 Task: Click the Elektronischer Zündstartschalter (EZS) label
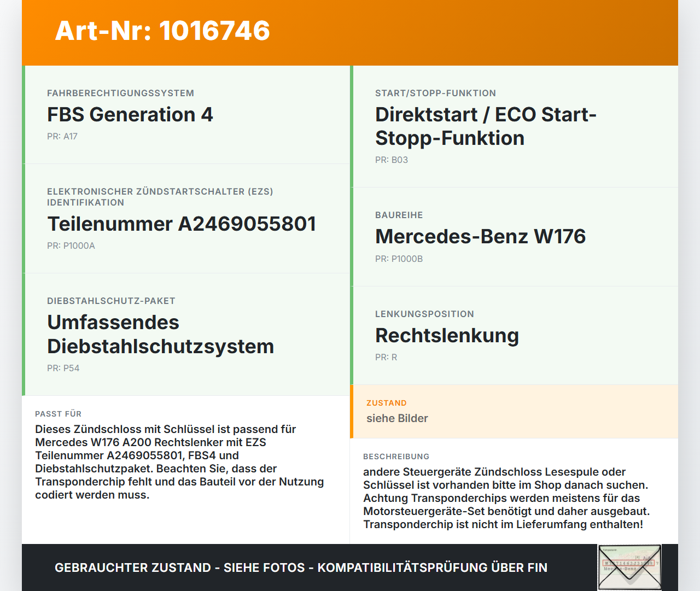click(x=160, y=197)
